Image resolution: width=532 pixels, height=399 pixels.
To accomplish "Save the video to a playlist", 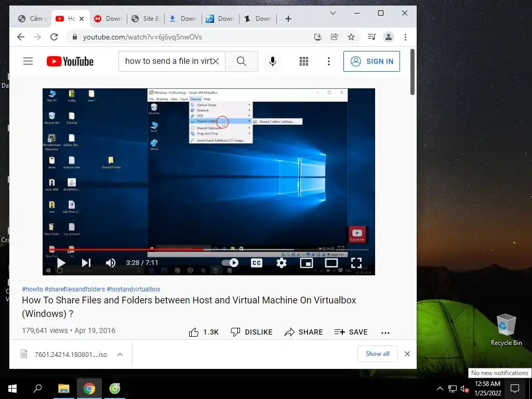I will click(x=351, y=332).
